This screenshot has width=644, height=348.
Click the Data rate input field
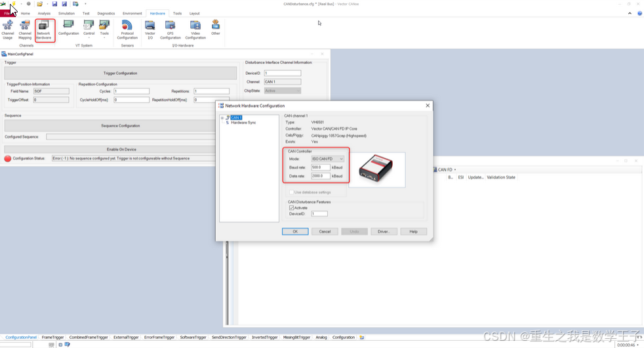click(320, 176)
